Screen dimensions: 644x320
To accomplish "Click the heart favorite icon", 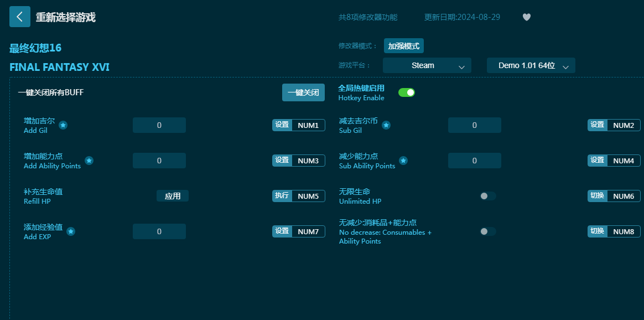I will point(527,17).
